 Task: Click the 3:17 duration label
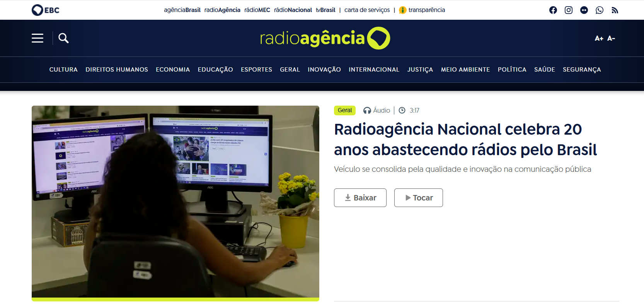point(409,110)
